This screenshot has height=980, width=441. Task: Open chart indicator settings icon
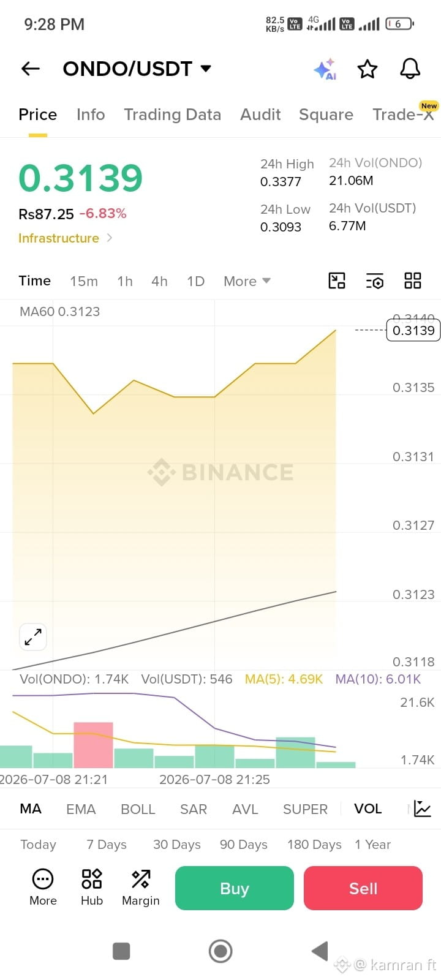tap(375, 281)
